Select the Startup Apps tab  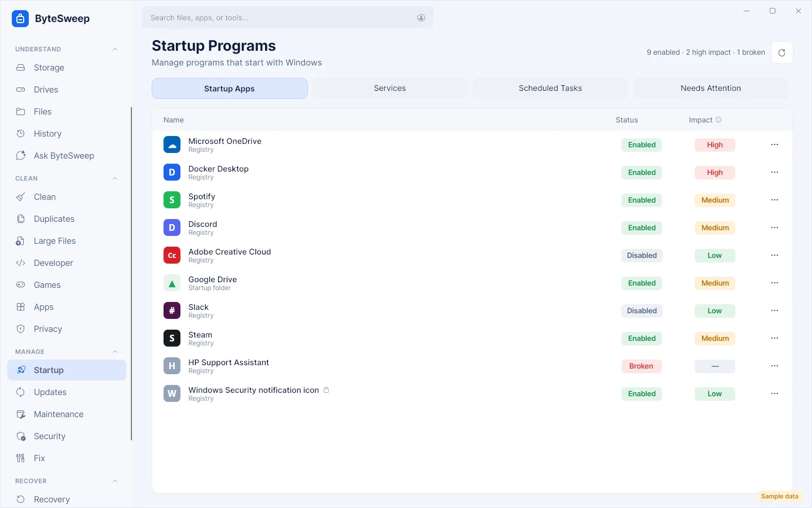pos(230,89)
